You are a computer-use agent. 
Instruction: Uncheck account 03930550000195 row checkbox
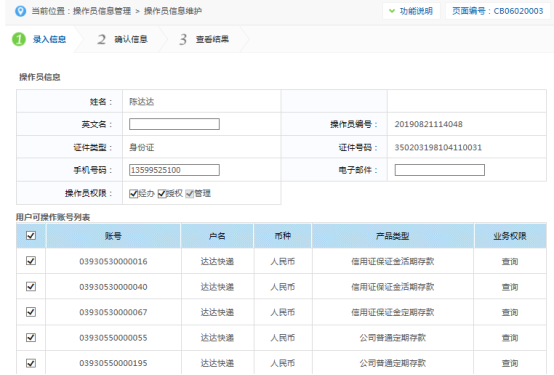(31, 363)
